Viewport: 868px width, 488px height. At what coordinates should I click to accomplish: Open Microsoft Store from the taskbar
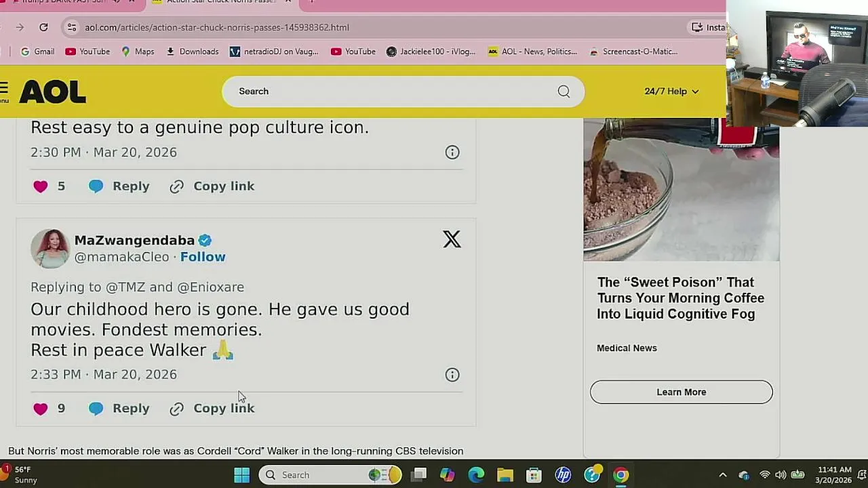tap(534, 475)
